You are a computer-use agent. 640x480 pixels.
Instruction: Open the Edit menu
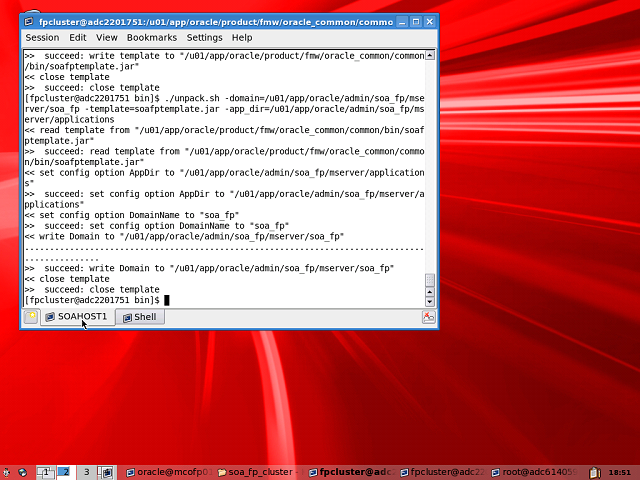coord(78,38)
